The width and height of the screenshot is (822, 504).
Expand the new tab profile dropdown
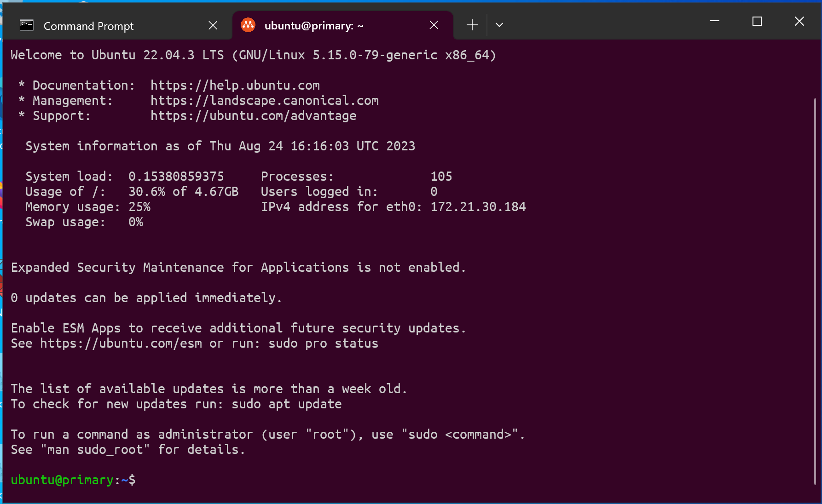tap(499, 25)
